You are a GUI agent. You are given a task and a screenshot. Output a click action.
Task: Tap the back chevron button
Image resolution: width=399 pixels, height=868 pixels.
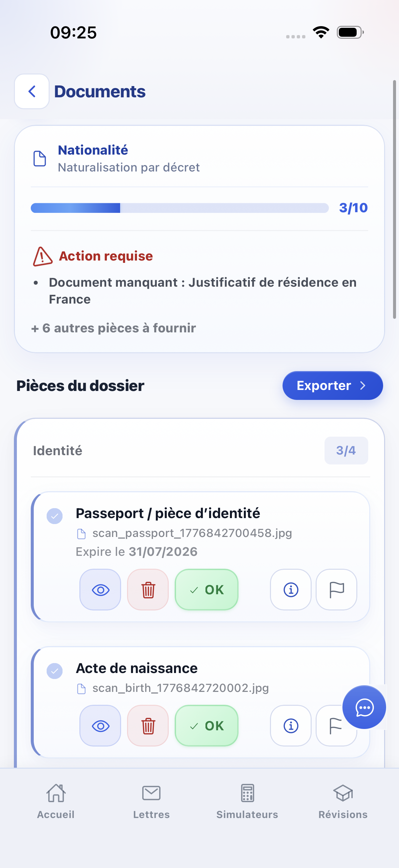[32, 91]
